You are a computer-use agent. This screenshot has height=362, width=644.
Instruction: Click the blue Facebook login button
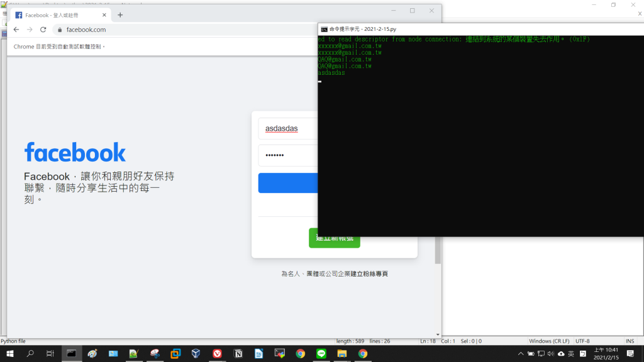(288, 183)
